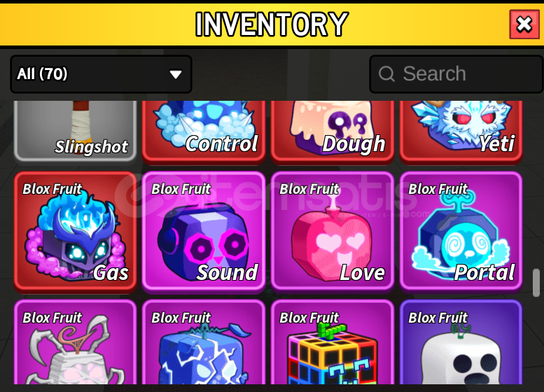
Task: Click the inventory scrollbar handle
Action: pyautogui.click(x=536, y=282)
